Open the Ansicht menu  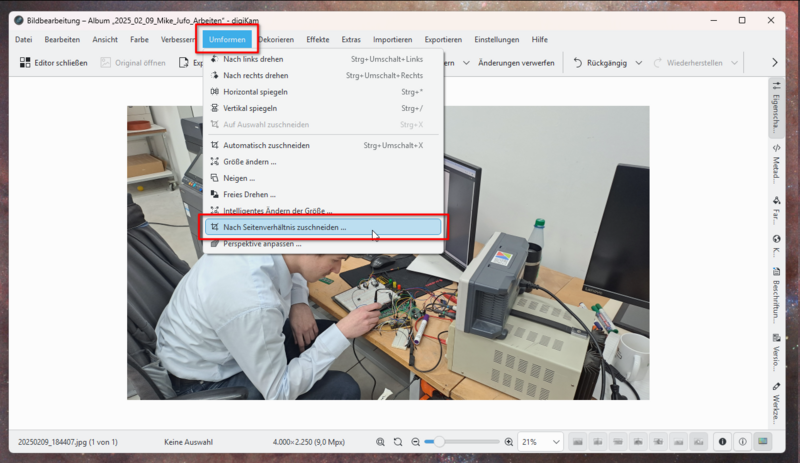click(x=105, y=39)
